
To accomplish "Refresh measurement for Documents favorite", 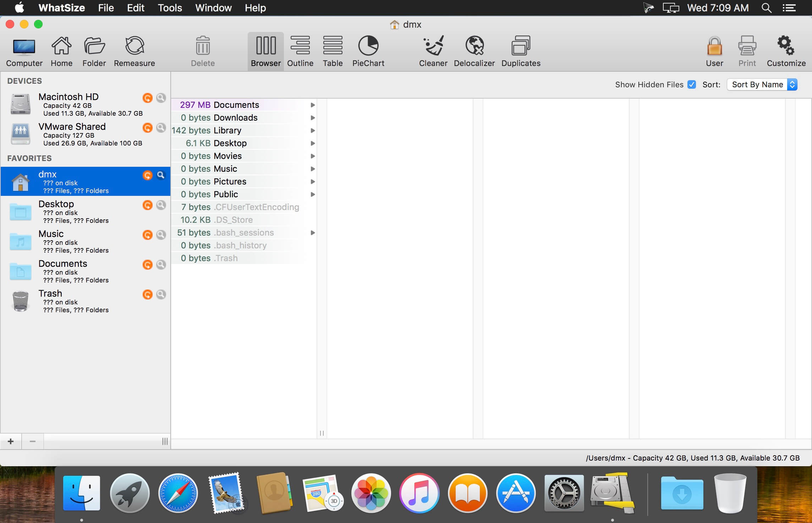I will [x=148, y=264].
